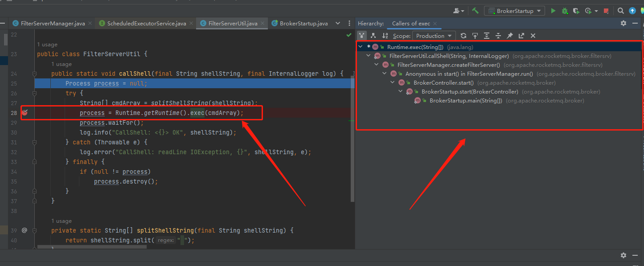This screenshot has height=266, width=644.
Task: Stop the running process with the red square
Action: pos(606,11)
